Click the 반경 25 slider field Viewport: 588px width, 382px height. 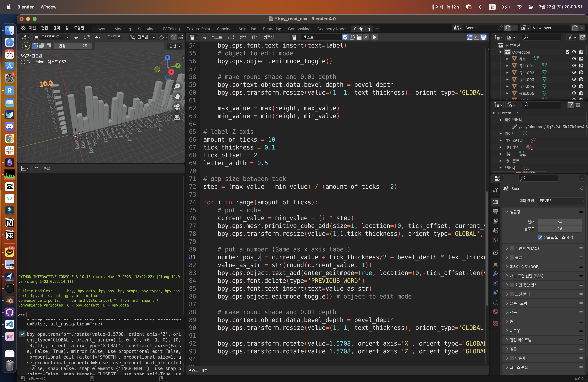click(73, 46)
